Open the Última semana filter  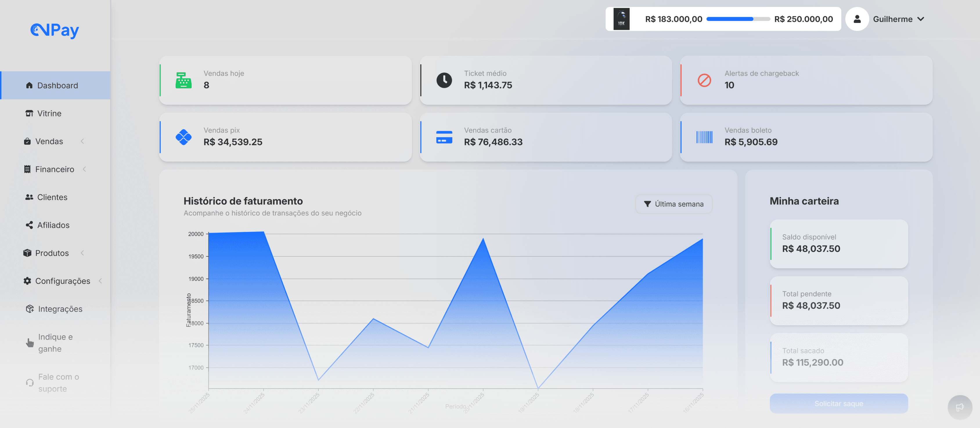coord(674,204)
